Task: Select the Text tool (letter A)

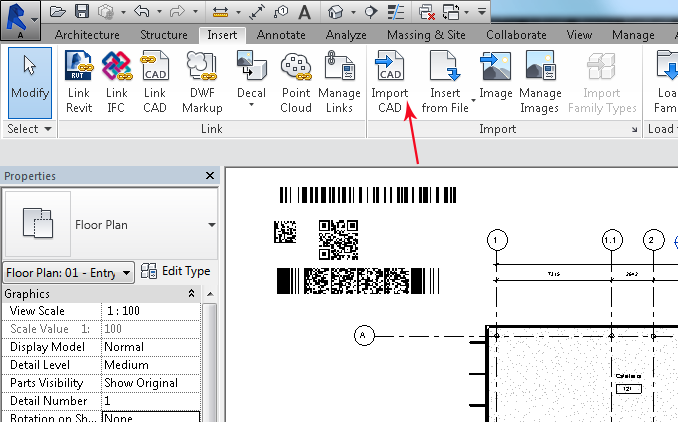Action: [x=305, y=12]
